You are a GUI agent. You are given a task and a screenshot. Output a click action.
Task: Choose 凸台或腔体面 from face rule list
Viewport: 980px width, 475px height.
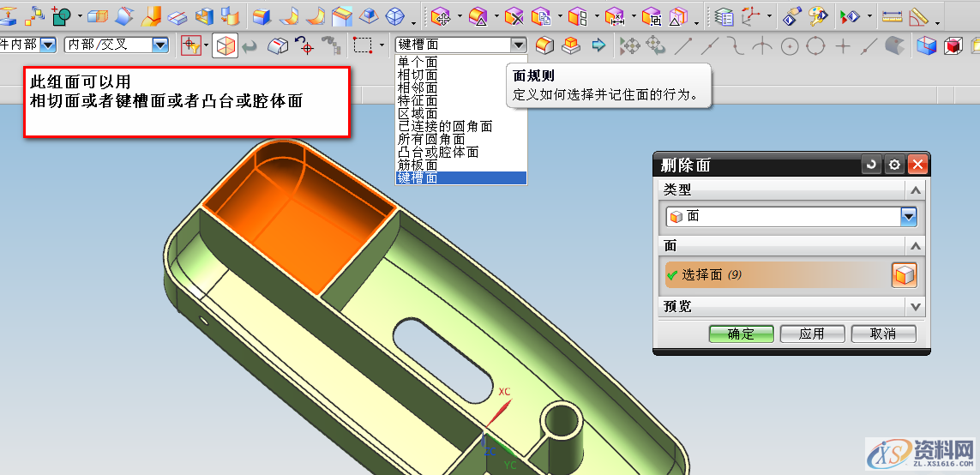(x=461, y=152)
